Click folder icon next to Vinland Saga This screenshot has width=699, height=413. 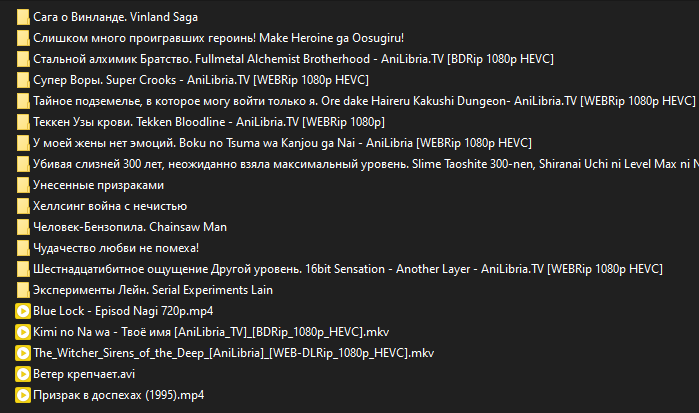tap(23, 17)
